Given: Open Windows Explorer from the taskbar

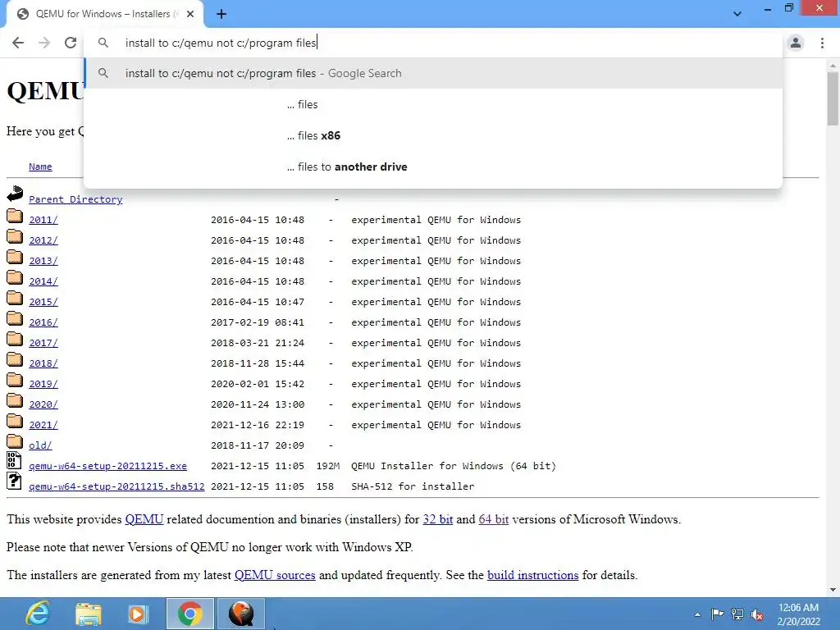Looking at the screenshot, I should coord(89,614).
